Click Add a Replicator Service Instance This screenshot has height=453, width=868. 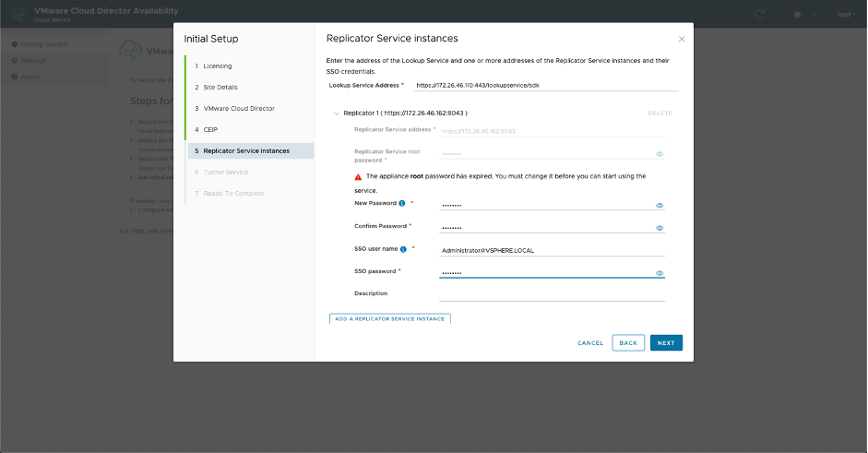389,318
